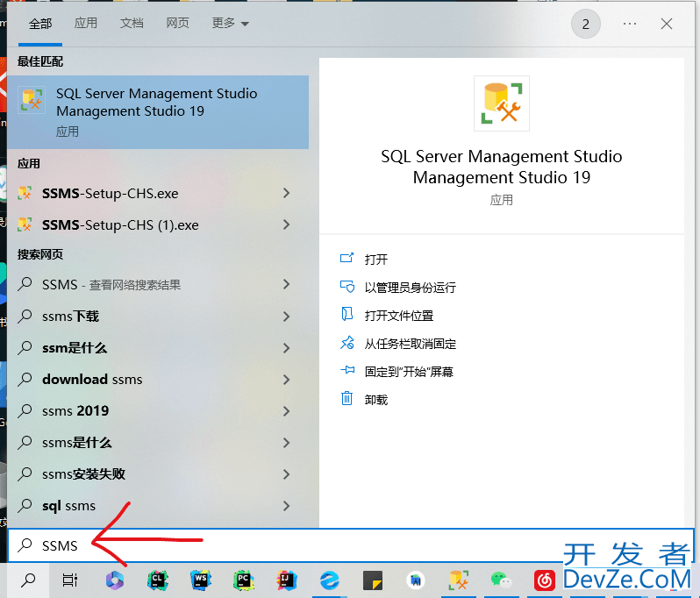Expand arrow for ssms安装失败 suggestion
This screenshot has width=700, height=598.
(x=286, y=474)
